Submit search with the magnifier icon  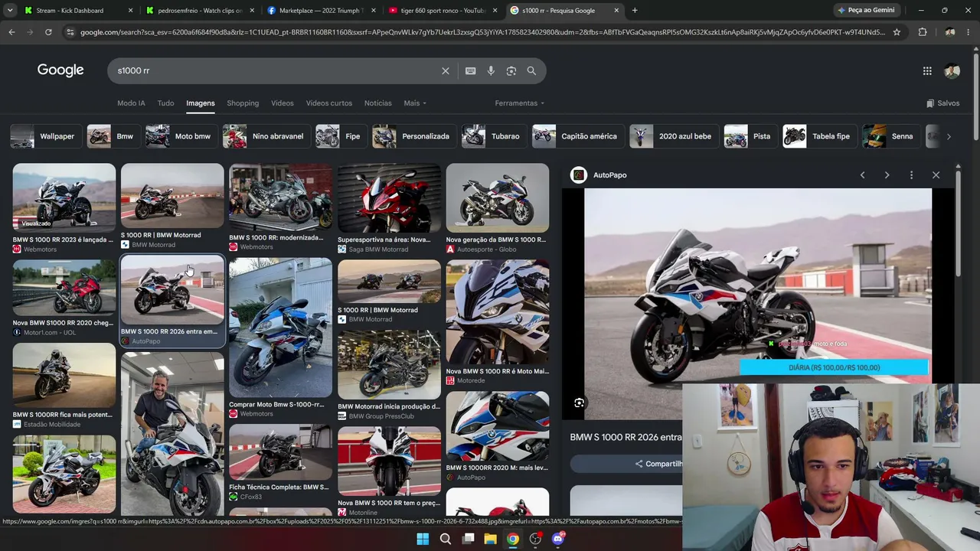click(x=531, y=70)
